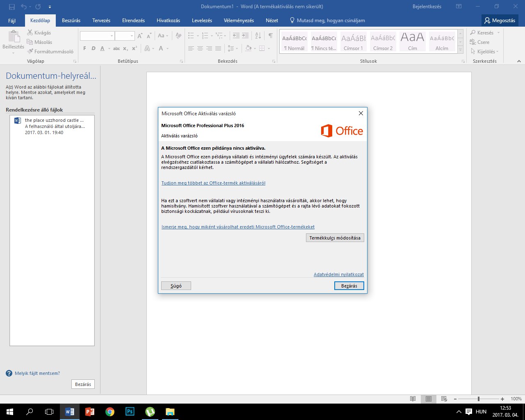
Task: Switch to the Elrendezés tab
Action: point(133,21)
